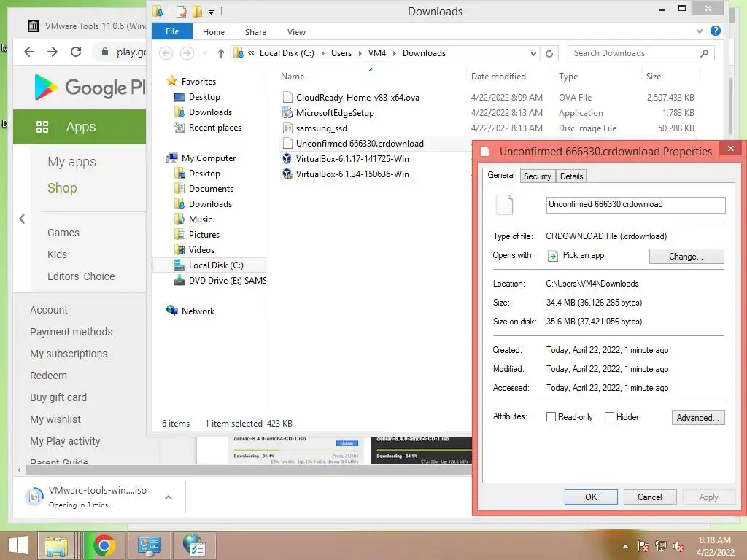The image size is (747, 560).
Task: Click the Up one level arrow in Explorer
Action: (x=220, y=53)
